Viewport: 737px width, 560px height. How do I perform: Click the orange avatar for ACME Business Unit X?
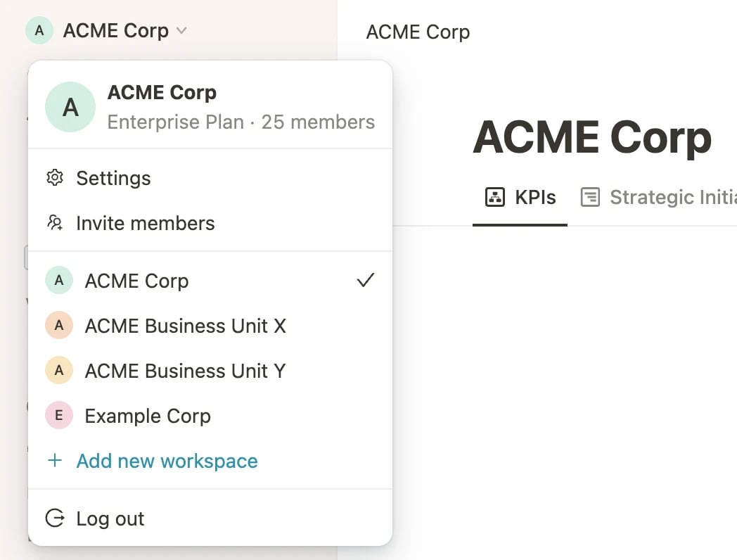(x=59, y=325)
